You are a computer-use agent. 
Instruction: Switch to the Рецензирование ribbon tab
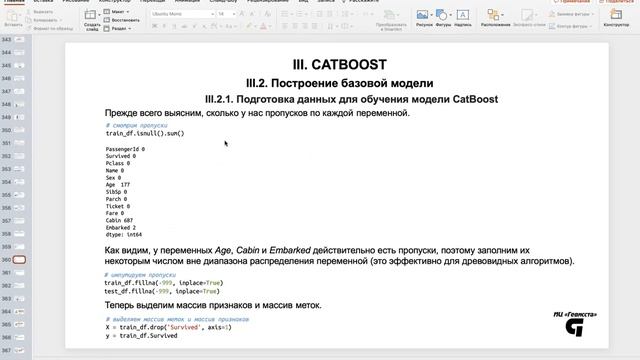(x=268, y=2)
